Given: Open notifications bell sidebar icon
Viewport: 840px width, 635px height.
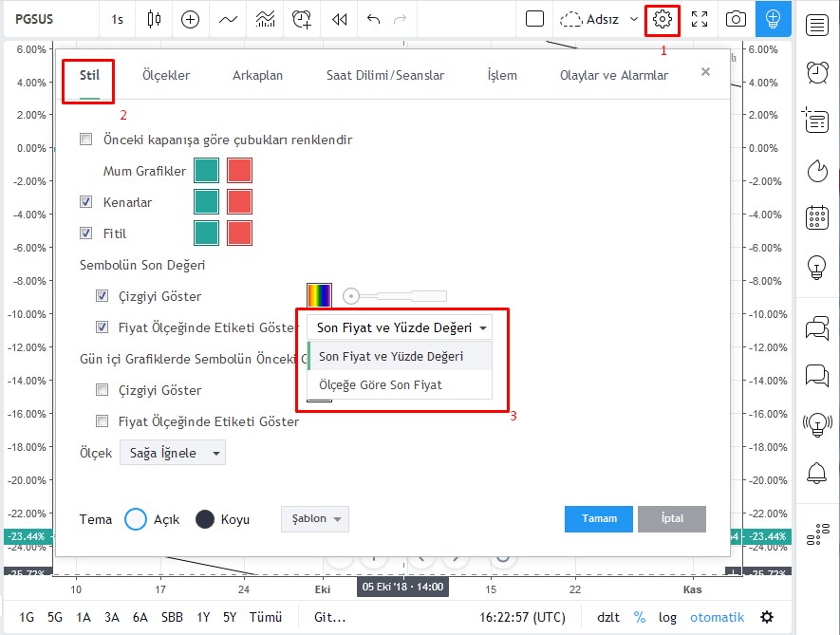Looking at the screenshot, I should click(817, 472).
